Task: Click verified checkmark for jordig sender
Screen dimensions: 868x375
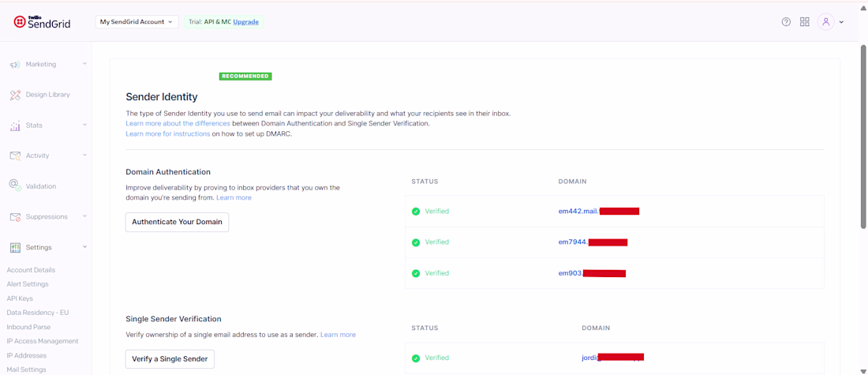Action: (416, 358)
